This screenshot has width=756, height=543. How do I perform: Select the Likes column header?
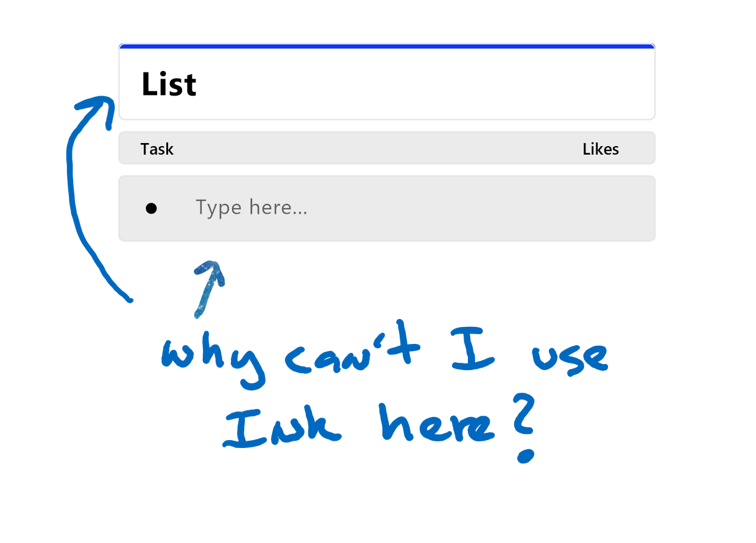600,149
